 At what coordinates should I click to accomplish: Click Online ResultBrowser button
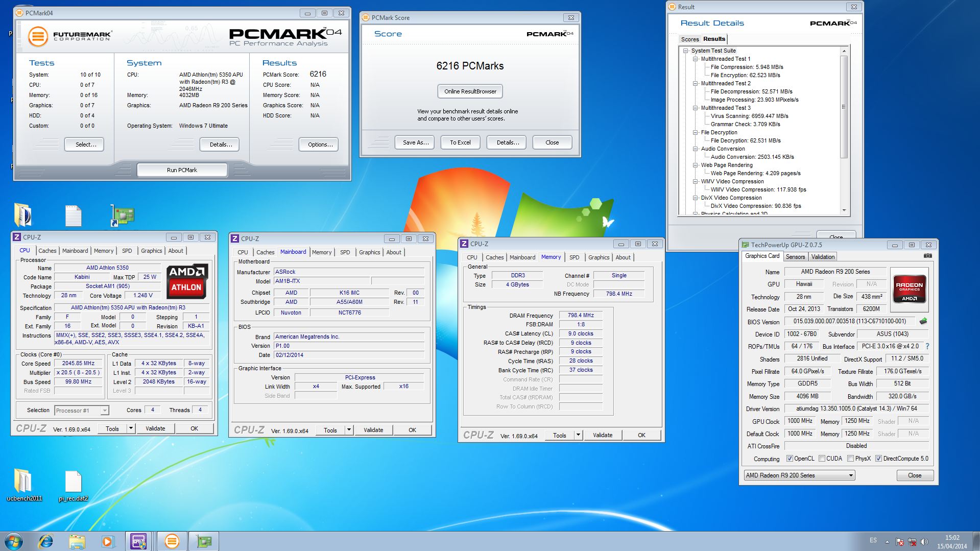(470, 91)
